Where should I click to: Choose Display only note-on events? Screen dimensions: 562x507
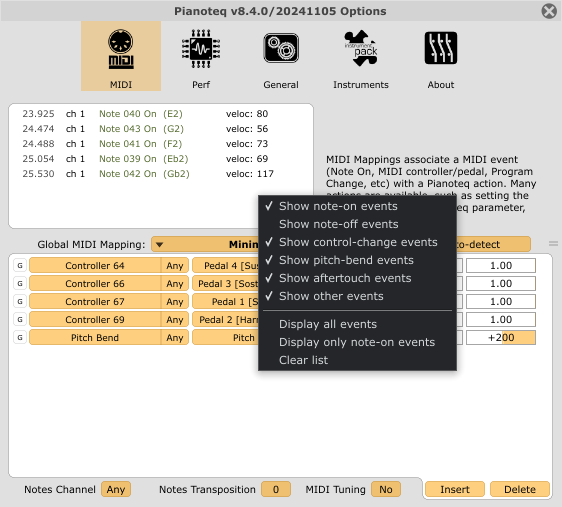357,342
